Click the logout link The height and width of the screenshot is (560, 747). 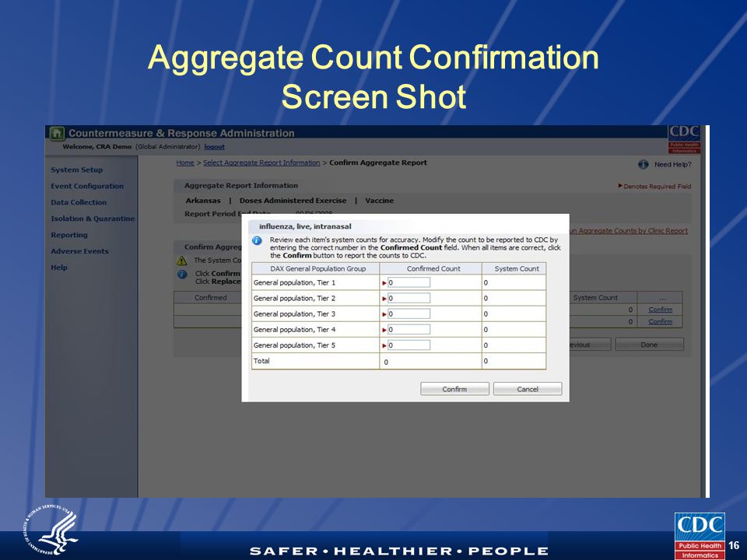(215, 147)
